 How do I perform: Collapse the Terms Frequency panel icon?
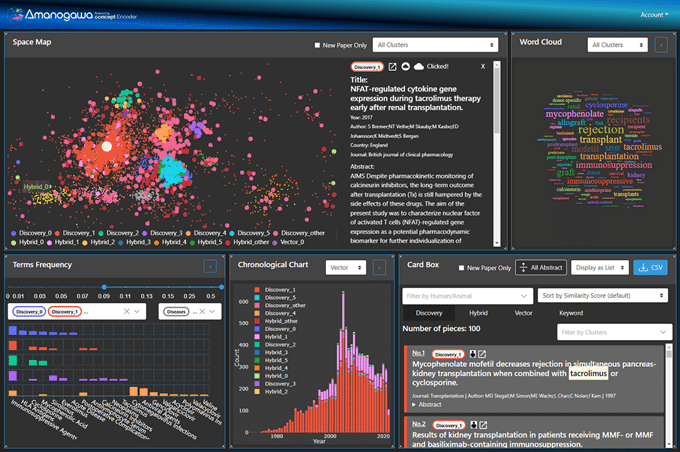210,266
